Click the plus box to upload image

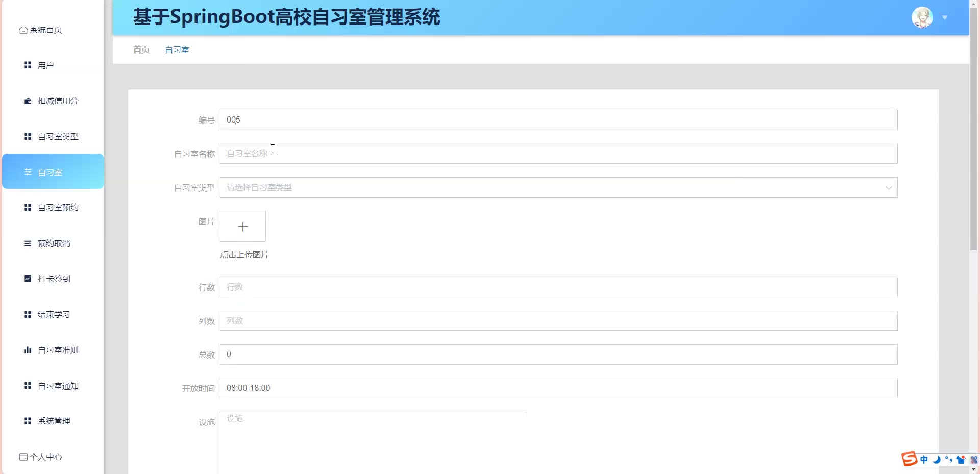click(243, 226)
